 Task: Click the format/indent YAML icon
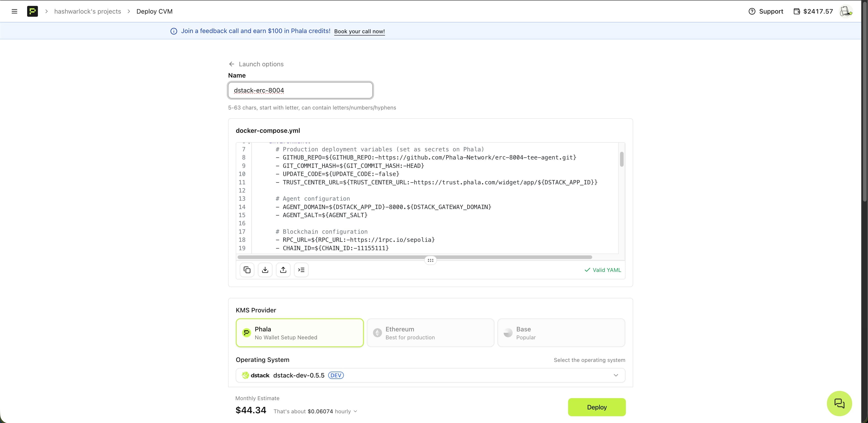(x=301, y=270)
